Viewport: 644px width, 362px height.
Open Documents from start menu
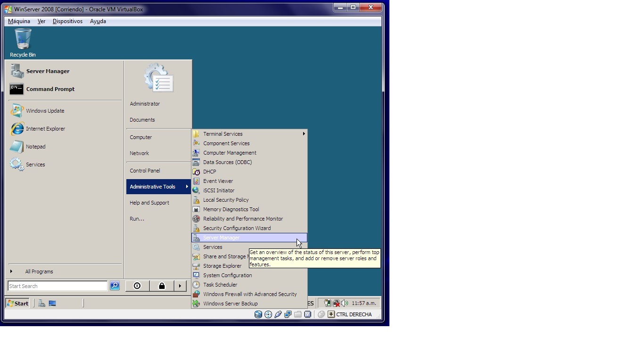pyautogui.click(x=158, y=120)
